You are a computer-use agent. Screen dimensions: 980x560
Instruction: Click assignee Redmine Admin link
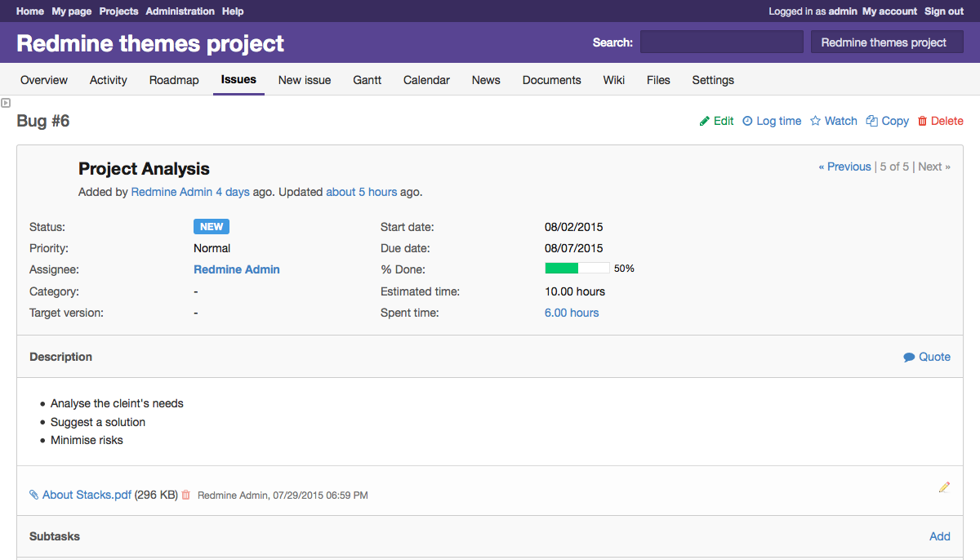coord(236,269)
